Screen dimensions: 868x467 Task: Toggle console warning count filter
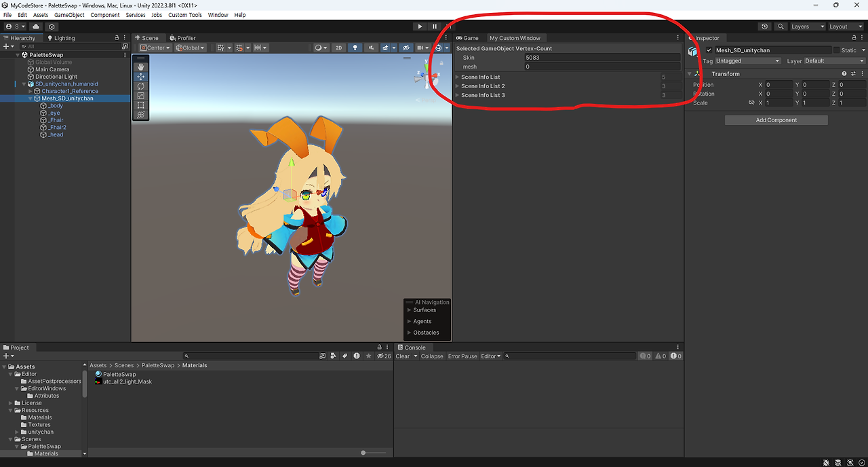coord(661,356)
